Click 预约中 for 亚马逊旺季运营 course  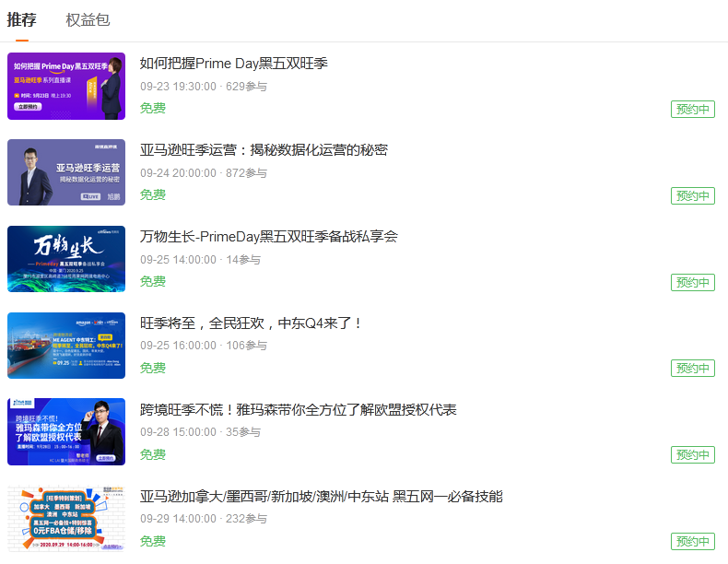pyautogui.click(x=693, y=196)
